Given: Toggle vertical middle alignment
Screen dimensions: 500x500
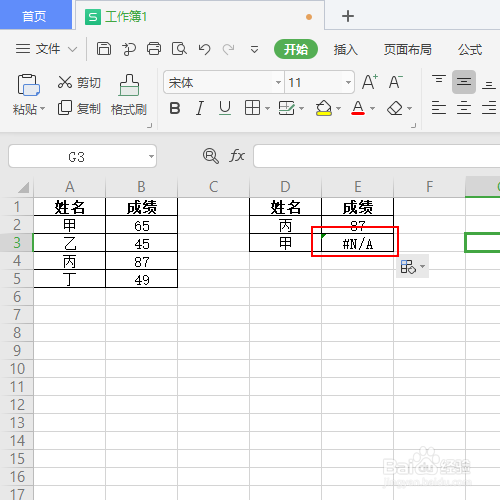Looking at the screenshot, I should tap(464, 82).
